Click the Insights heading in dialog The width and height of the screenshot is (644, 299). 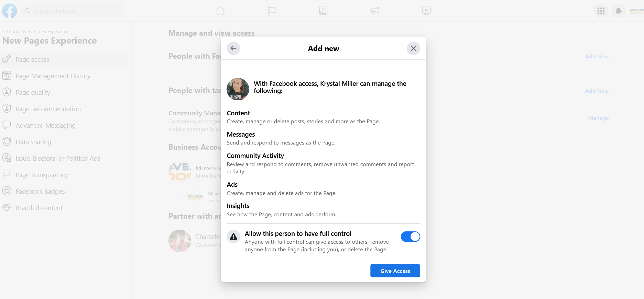[x=238, y=206]
